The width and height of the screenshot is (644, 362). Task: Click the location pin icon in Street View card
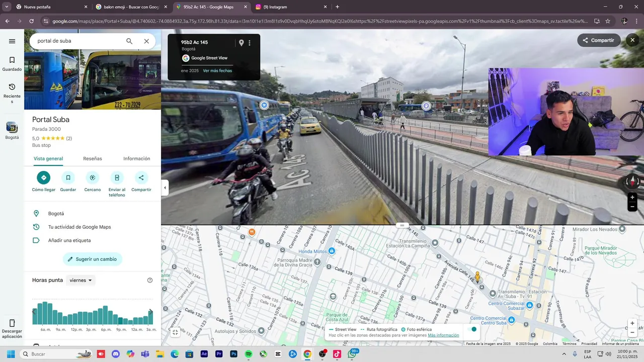(x=241, y=43)
